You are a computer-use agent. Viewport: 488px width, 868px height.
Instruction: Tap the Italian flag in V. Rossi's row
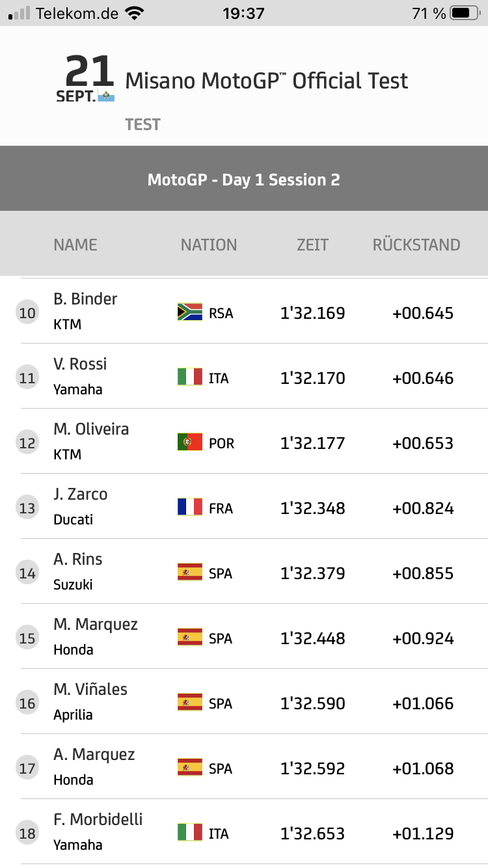point(190,377)
